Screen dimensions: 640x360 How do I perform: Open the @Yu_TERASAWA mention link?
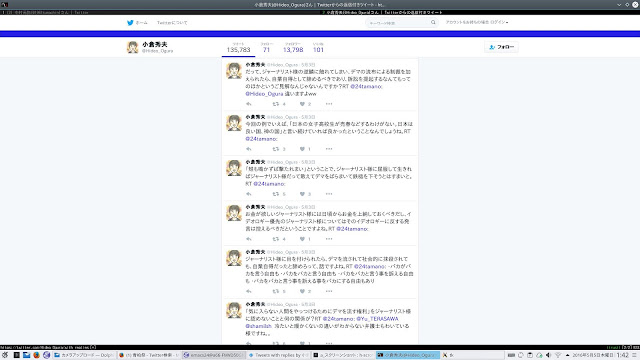pos(377,319)
